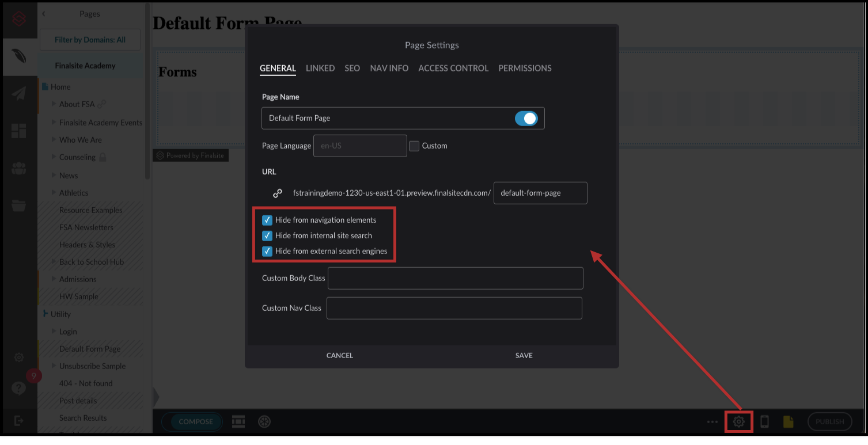Screen dimensions: 868x445
Task: Select Home page in tree
Action: (x=60, y=87)
